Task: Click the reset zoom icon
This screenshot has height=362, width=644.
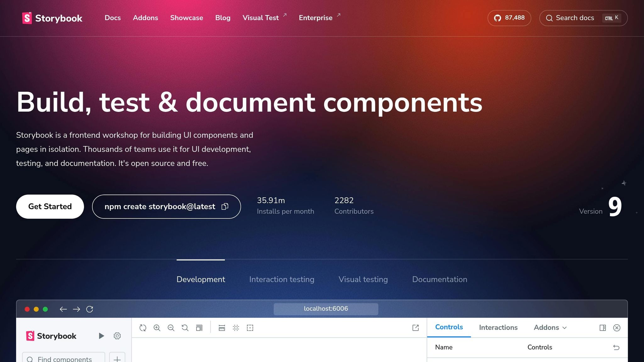Action: click(185, 328)
